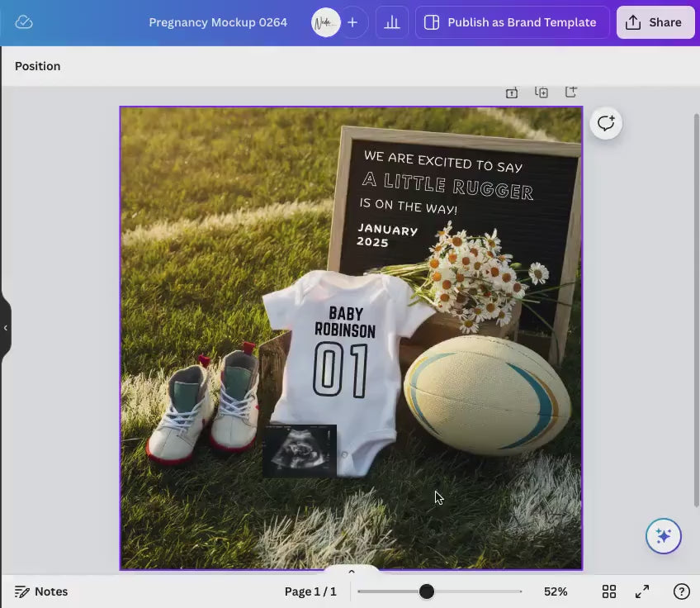Click the Share button

[x=655, y=22]
